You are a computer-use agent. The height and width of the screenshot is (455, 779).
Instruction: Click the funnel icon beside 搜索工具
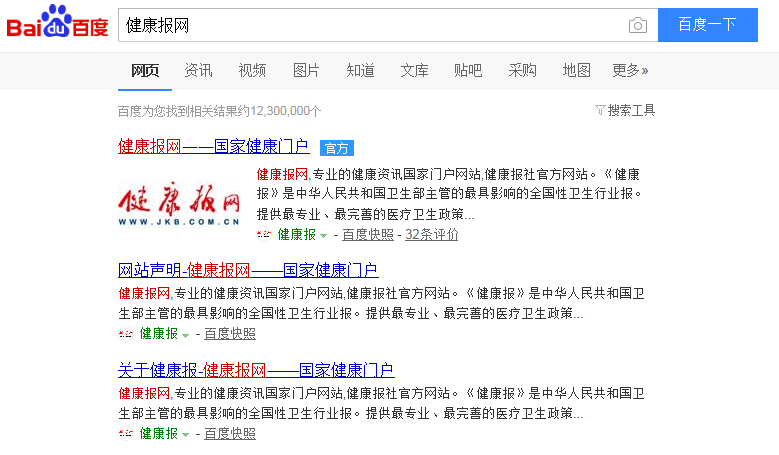pos(600,110)
